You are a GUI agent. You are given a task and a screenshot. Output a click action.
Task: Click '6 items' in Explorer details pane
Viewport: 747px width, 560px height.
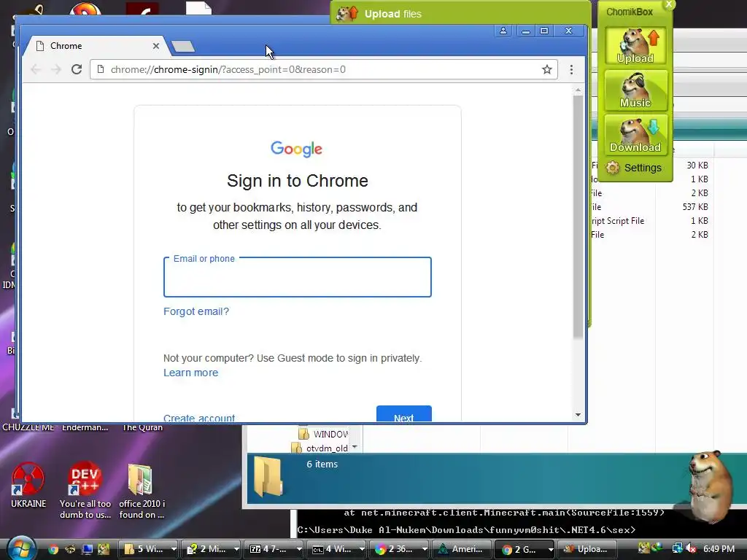322,464
